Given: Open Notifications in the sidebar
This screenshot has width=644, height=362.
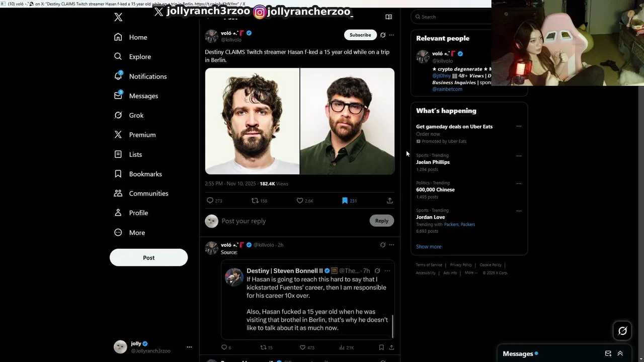Looking at the screenshot, I should [140, 76].
